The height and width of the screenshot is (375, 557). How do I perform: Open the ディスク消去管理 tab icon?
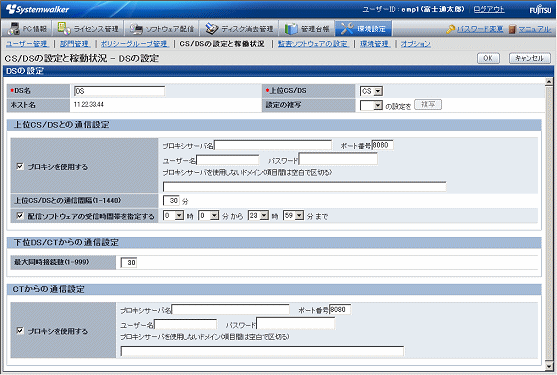[212, 29]
